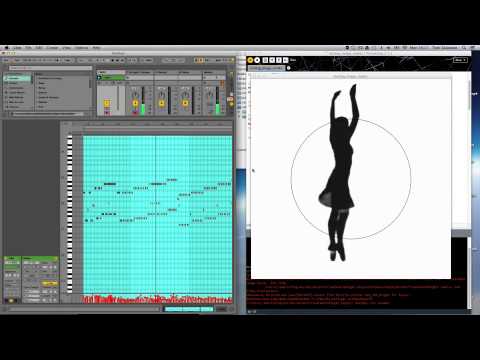Save the sketch using Processing toolbar
This screenshot has width=480, height=360.
[x=279, y=60]
